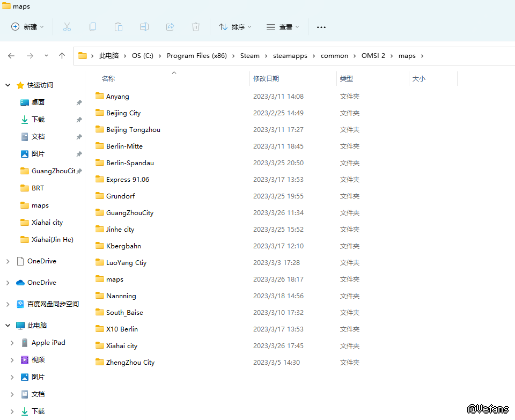This screenshot has width=515, height=420.
Task: Open the 排序 sort dropdown
Action: (235, 27)
